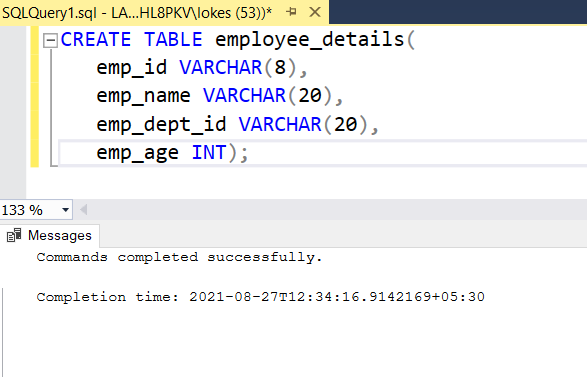587x377 pixels.
Task: Click the emp_dept_id column name
Action: (x=161, y=125)
